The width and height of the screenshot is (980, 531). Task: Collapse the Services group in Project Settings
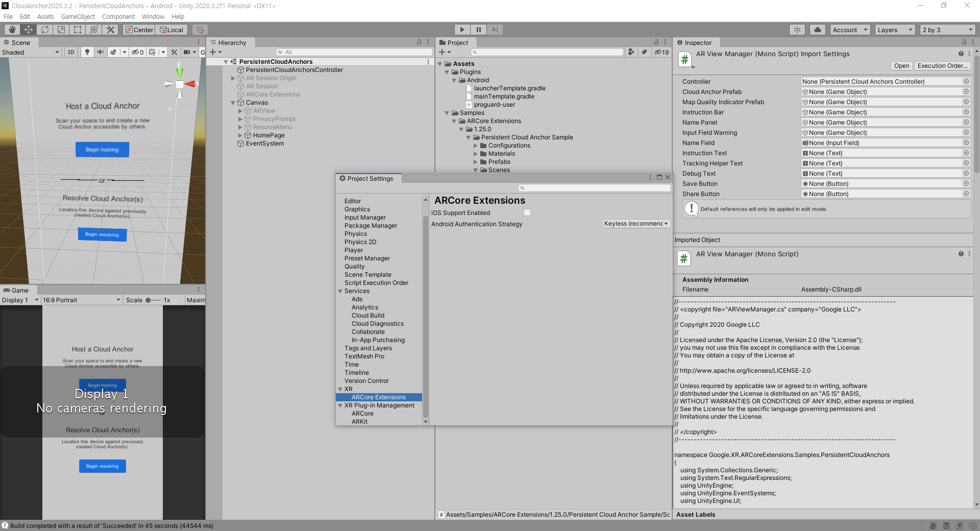(x=340, y=291)
